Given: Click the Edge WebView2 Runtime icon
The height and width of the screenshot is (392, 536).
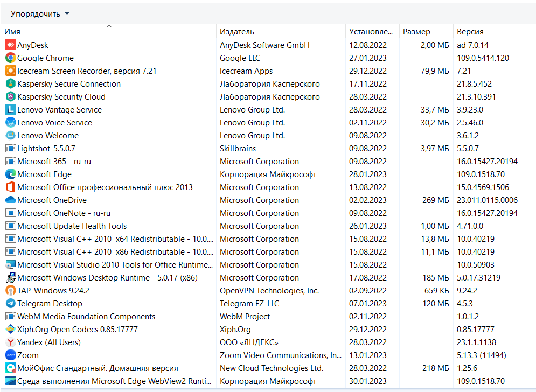Looking at the screenshot, I should click(x=11, y=381).
